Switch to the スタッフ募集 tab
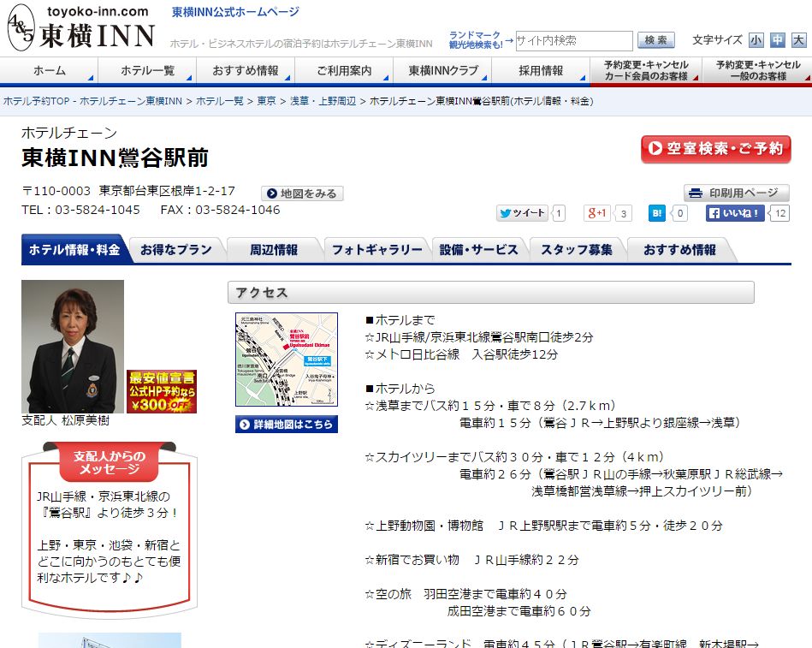This screenshot has height=648, width=812. (577, 250)
